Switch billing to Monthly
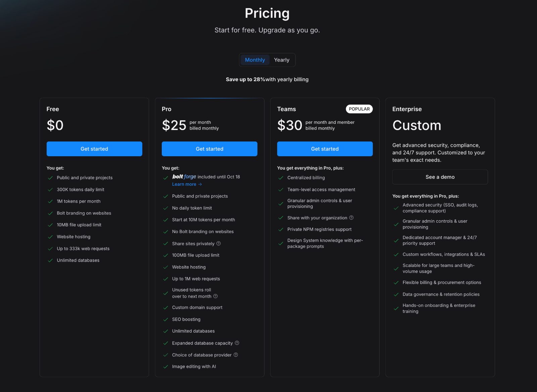Image resolution: width=537 pixels, height=392 pixels. (255, 60)
